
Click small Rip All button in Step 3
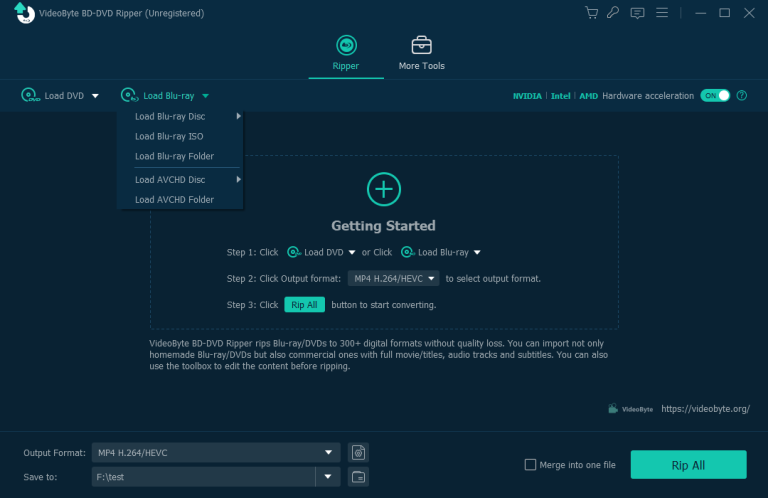tap(304, 305)
